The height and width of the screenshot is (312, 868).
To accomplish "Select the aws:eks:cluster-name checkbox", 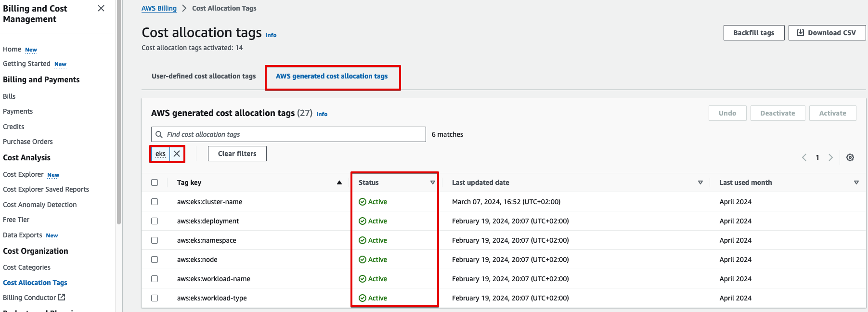I will coord(155,202).
